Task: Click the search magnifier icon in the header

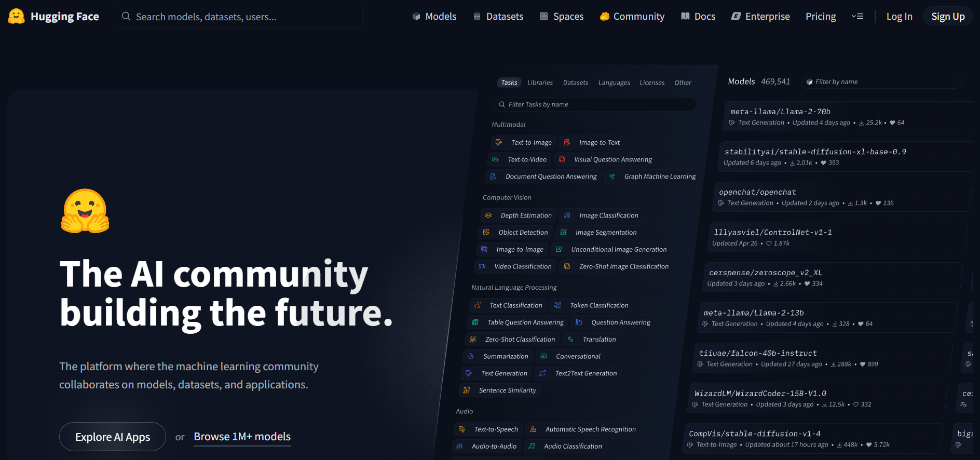Action: coord(126,17)
